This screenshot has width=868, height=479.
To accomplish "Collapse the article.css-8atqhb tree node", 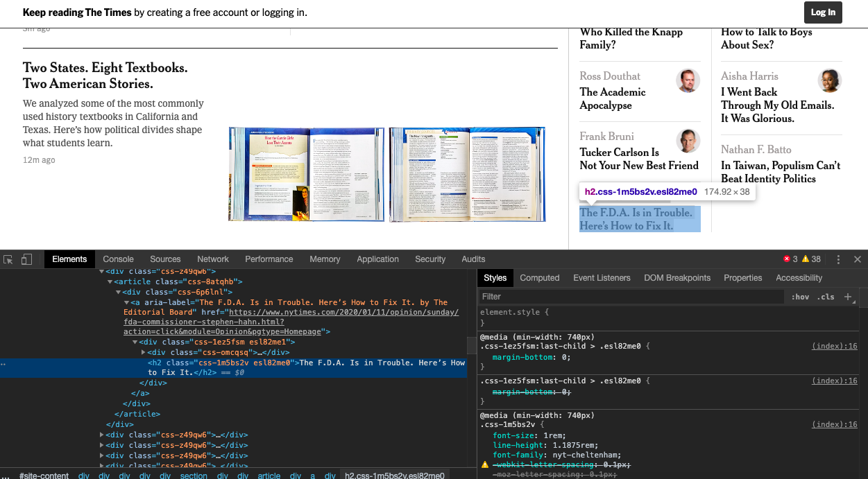I will click(110, 281).
